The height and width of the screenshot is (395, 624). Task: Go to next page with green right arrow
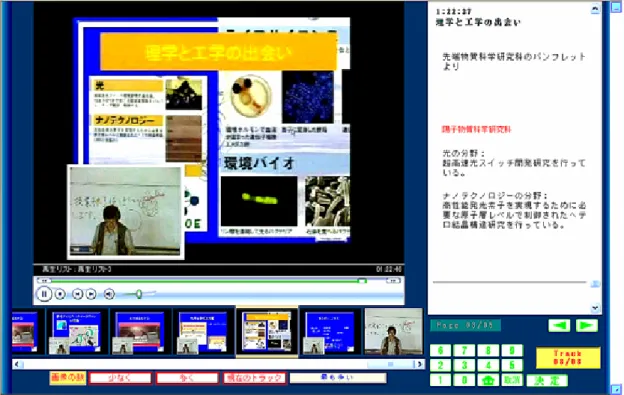pyautogui.click(x=587, y=325)
